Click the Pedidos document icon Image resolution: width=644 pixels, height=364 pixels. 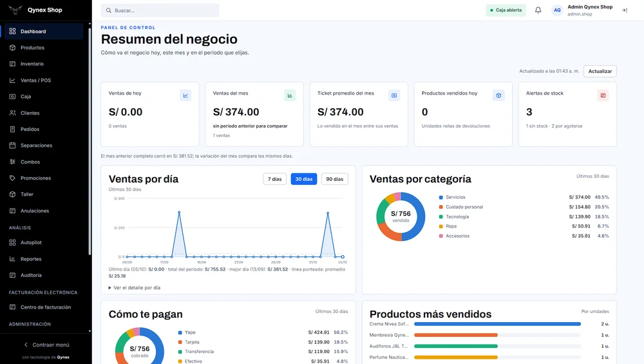[x=12, y=129]
